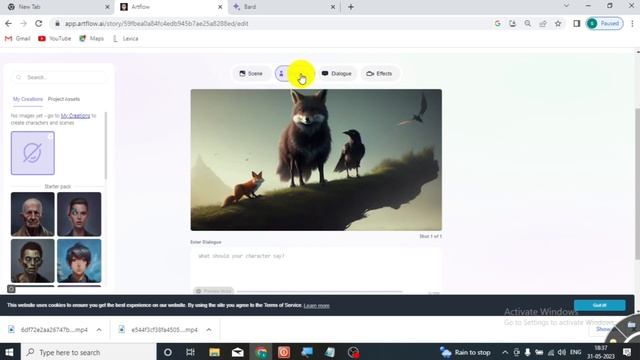The height and width of the screenshot is (360, 640).
Task: Follow the My Creations link
Action: click(x=75, y=116)
